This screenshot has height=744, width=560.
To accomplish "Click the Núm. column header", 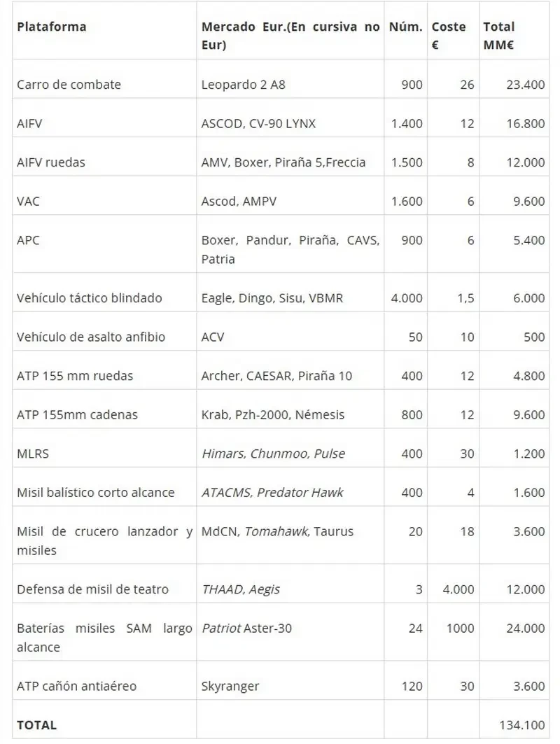I will (406, 27).
